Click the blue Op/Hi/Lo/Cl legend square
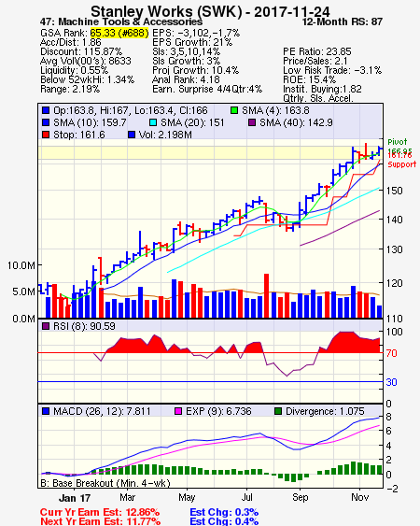This screenshot has width=420, height=526. click(46, 110)
